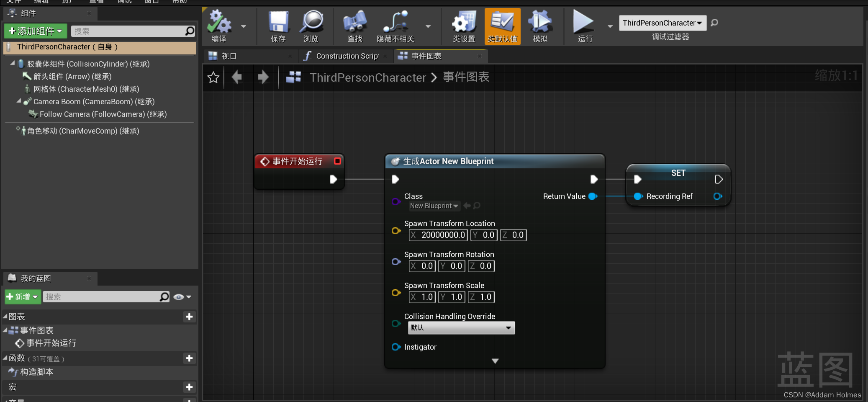
Task: Open ThirdPersonCharacter debug filter dropdown
Action: click(663, 23)
